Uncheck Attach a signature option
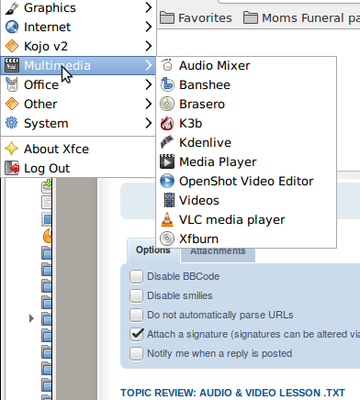This screenshot has width=360, height=400. [136, 334]
